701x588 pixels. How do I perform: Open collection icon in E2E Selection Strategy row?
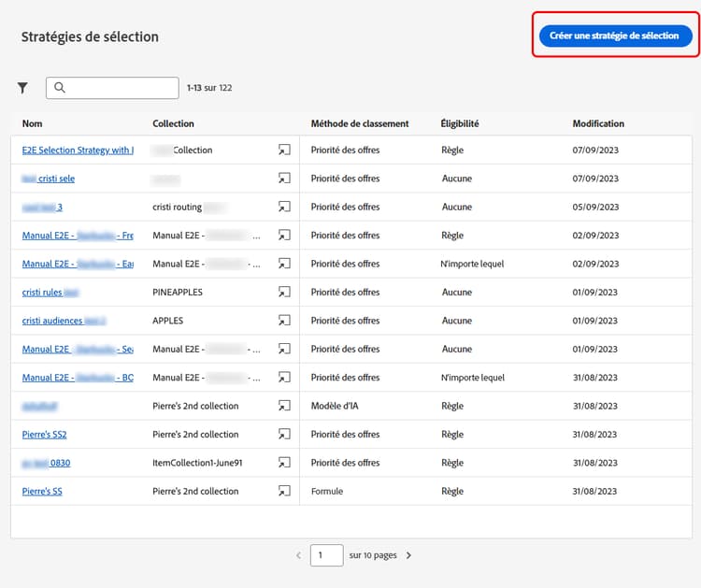284,150
